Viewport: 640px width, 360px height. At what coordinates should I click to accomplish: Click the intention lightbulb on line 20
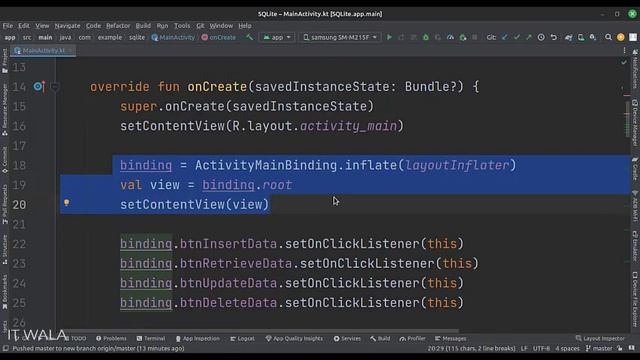[x=67, y=202]
